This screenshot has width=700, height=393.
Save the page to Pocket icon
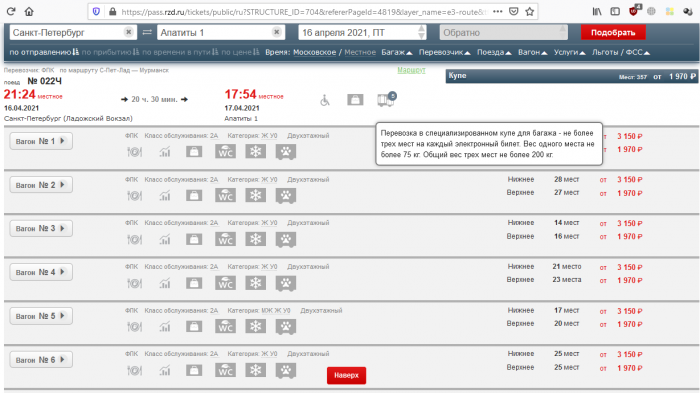(x=514, y=12)
